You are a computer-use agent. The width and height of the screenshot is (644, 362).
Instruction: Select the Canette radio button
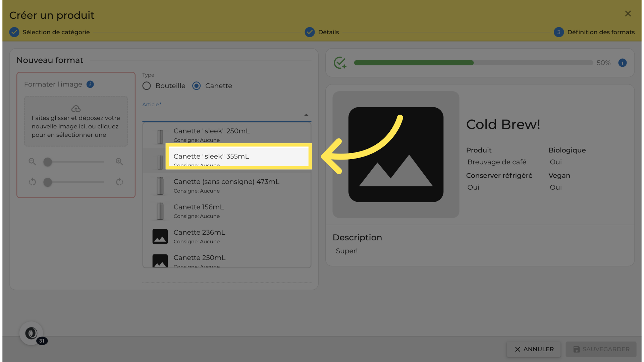point(197,86)
